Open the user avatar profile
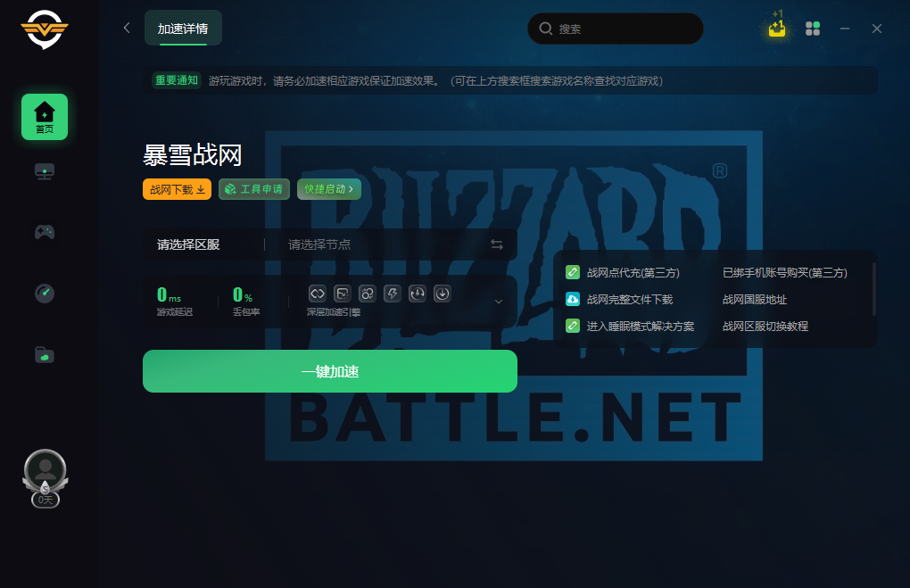Viewport: 910px width, 588px height. tap(45, 469)
